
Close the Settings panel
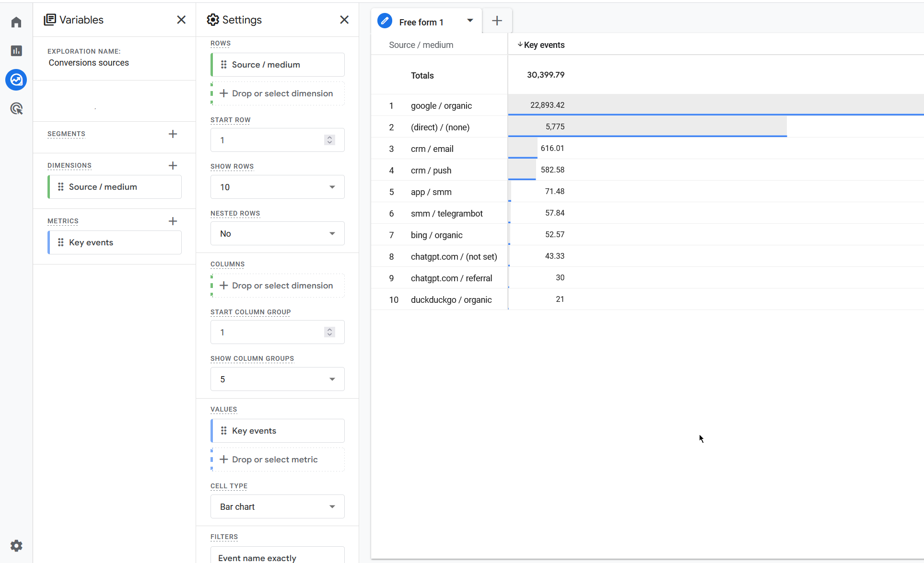coord(344,20)
